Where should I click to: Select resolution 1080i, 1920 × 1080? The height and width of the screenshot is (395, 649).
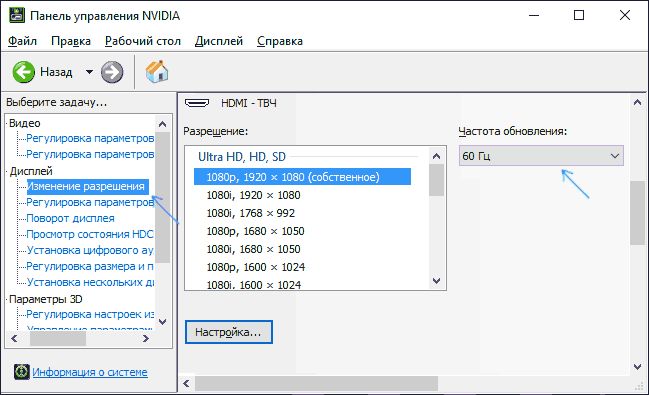click(253, 195)
